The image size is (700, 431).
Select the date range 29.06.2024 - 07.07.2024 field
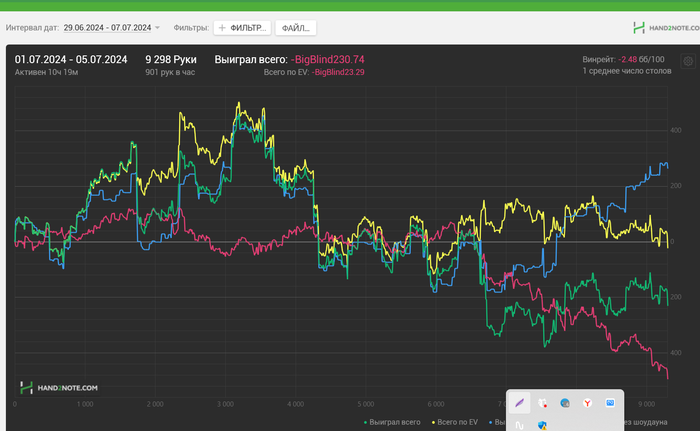tap(107, 28)
